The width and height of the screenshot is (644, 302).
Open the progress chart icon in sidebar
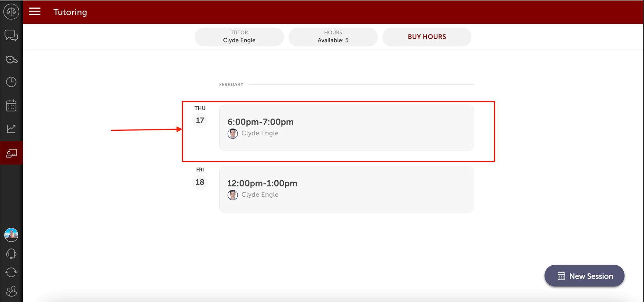(x=11, y=129)
